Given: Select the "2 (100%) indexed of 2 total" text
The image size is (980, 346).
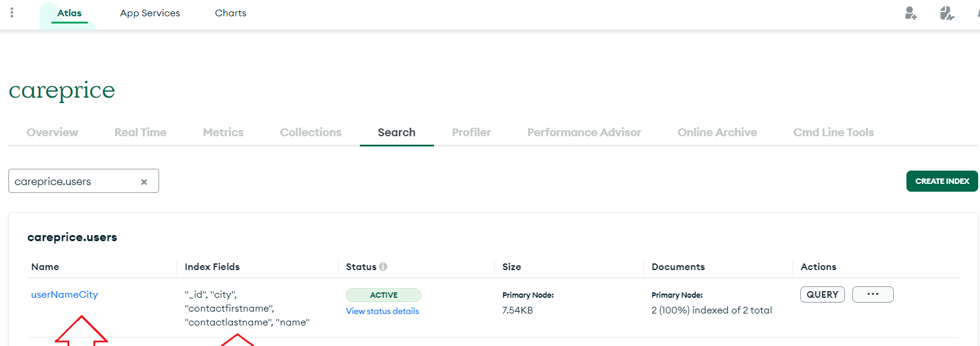Looking at the screenshot, I should click(x=712, y=310).
